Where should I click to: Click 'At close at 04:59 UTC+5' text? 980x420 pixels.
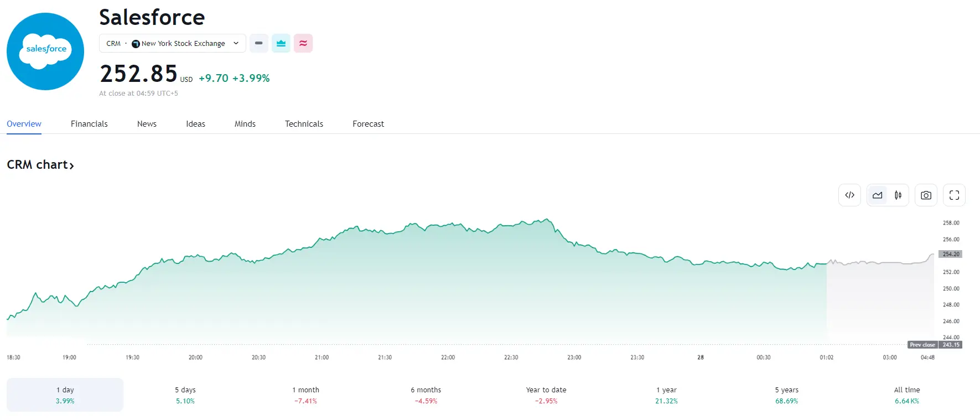139,94
